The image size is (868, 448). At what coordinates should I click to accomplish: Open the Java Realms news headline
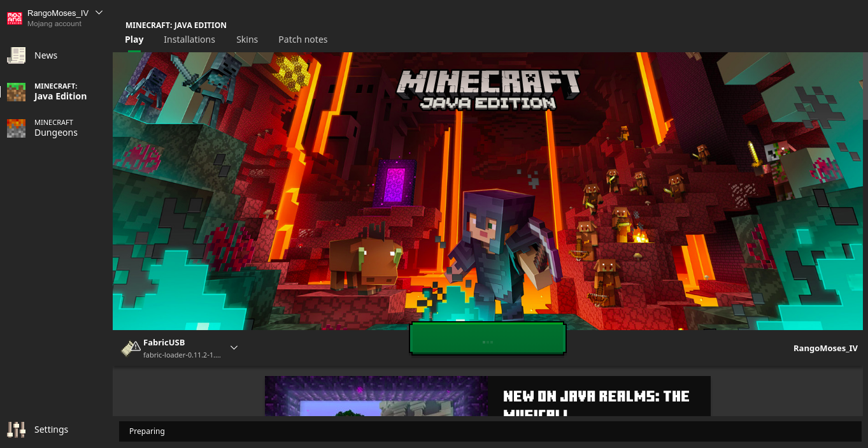pos(596,397)
